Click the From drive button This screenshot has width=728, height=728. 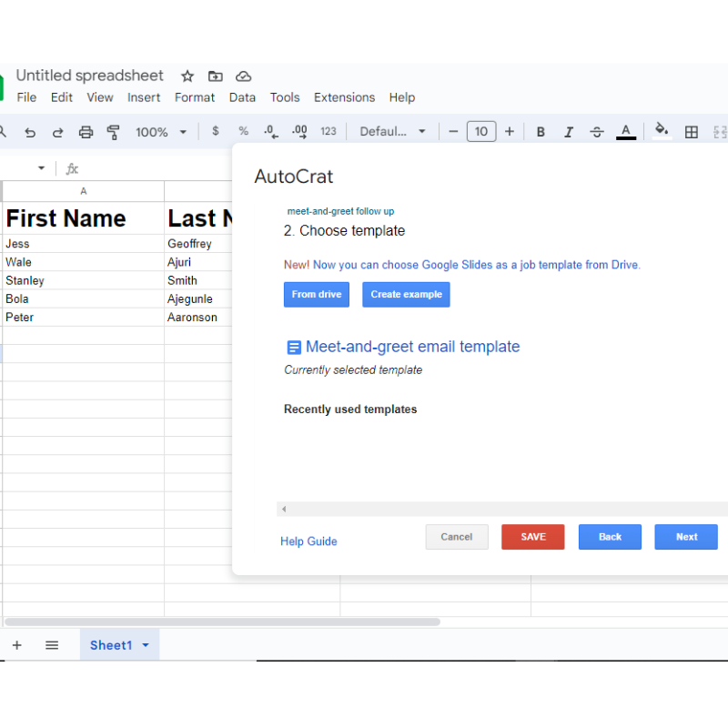click(x=317, y=294)
